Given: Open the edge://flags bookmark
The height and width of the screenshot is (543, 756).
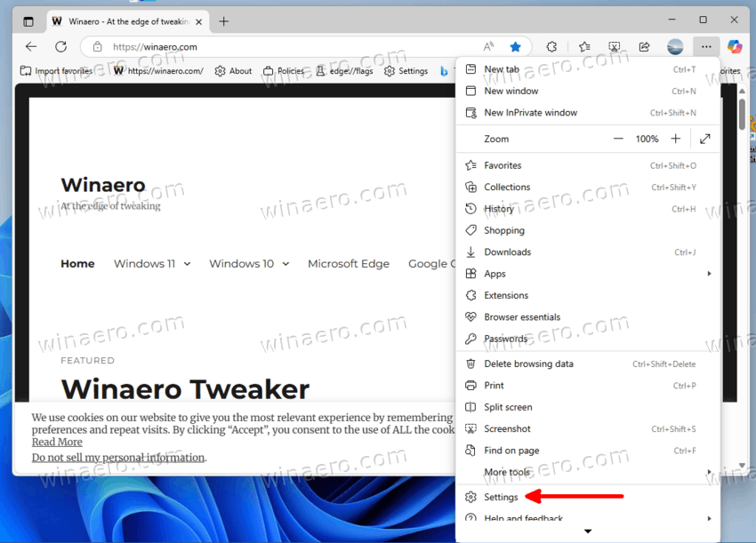Looking at the screenshot, I should pos(344,71).
